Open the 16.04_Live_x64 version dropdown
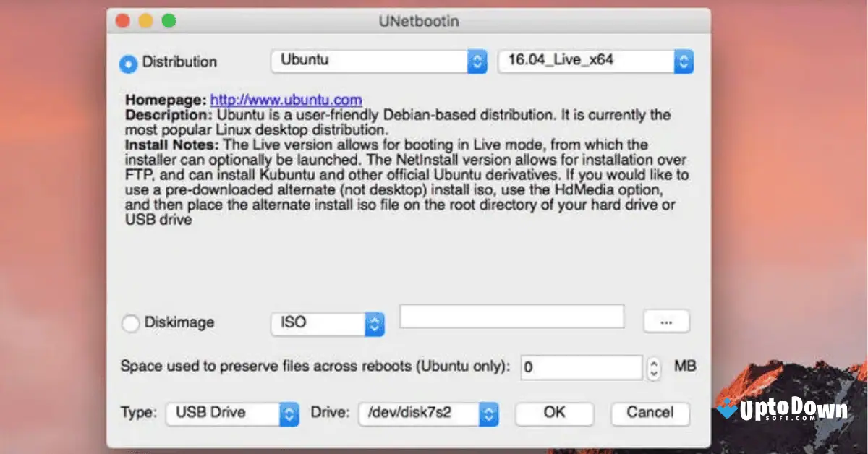This screenshot has width=868, height=454. [x=586, y=61]
